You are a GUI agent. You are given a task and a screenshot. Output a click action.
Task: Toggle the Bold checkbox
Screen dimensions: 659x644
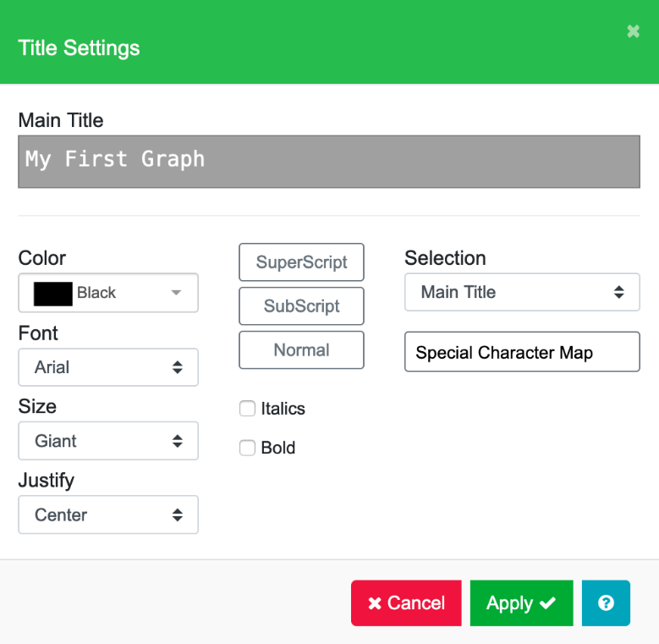point(247,449)
